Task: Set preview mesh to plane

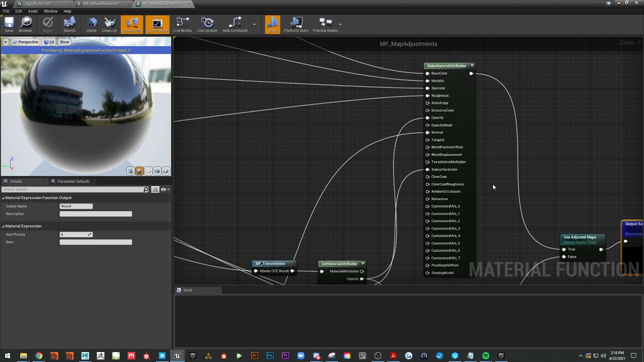Action: [148, 171]
